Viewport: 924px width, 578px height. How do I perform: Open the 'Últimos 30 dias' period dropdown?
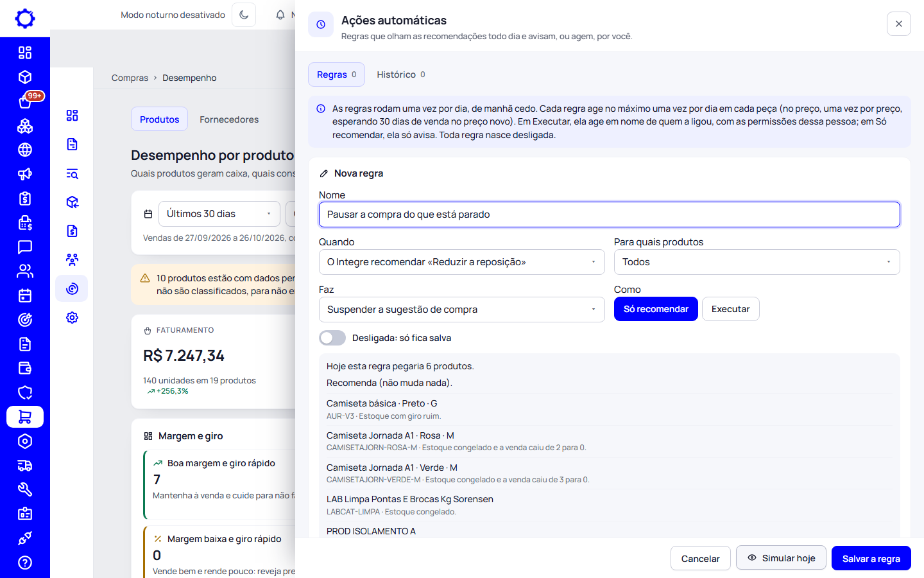tap(219, 214)
